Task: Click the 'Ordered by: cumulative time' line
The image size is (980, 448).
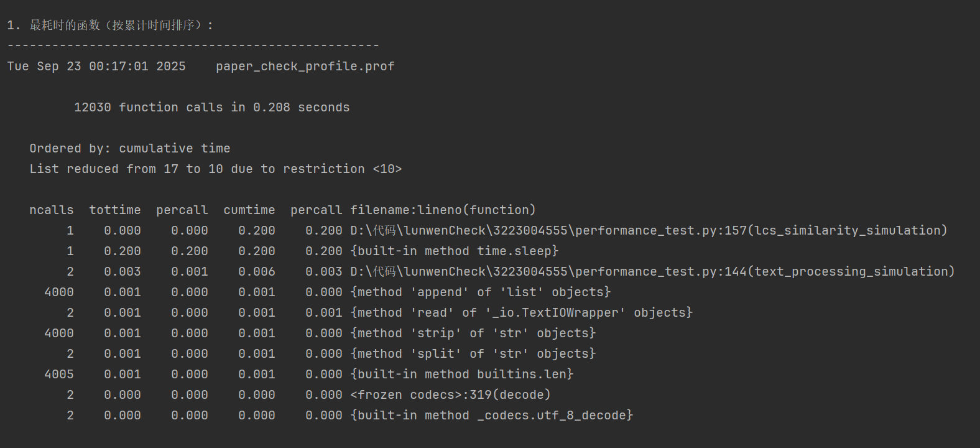Action: pos(130,149)
